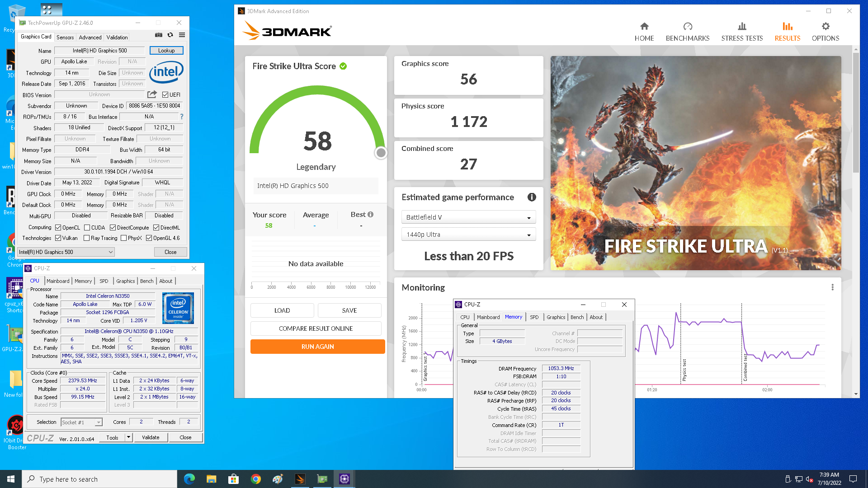Viewport: 868px width, 488px height.
Task: Open 3DMark OPTIONS gear
Action: [826, 32]
